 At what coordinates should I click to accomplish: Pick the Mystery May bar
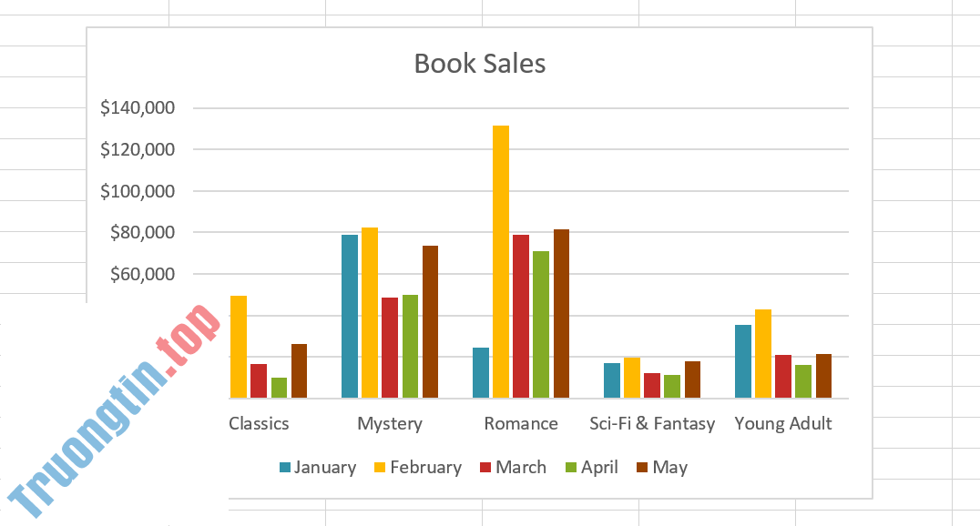click(x=430, y=321)
